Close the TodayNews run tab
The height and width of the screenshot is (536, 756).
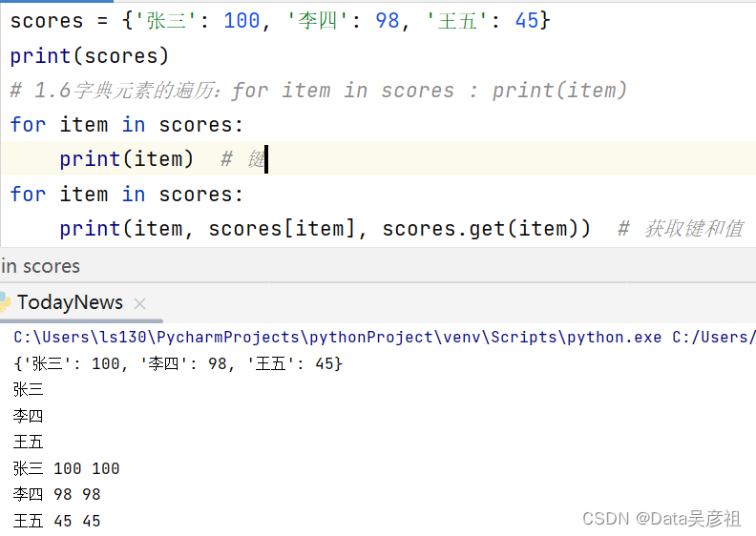(139, 304)
